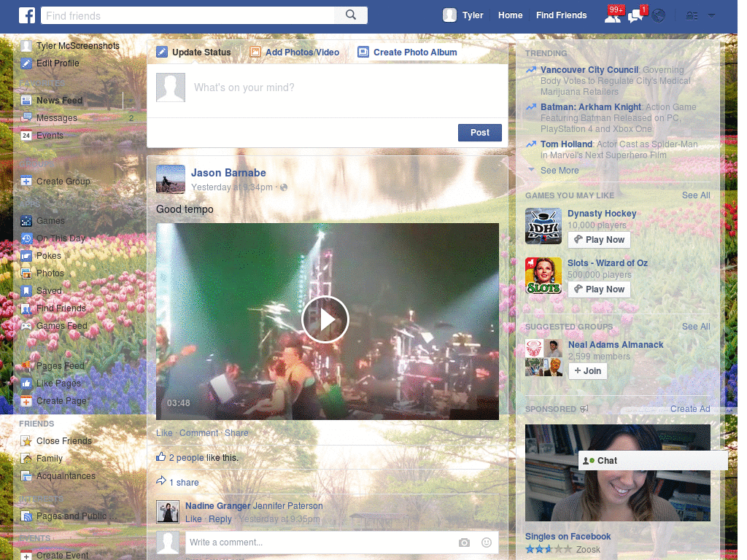The width and height of the screenshot is (747, 560).
Task: Open the Acquaintances list icon
Action: [x=26, y=476]
